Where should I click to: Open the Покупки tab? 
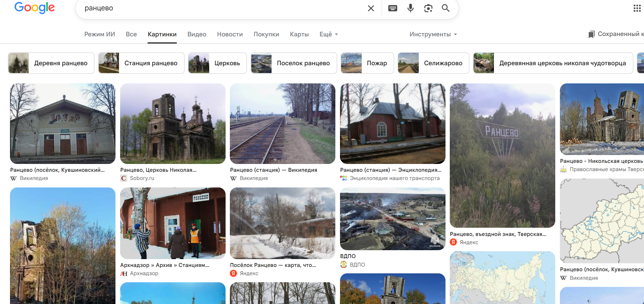point(266,34)
